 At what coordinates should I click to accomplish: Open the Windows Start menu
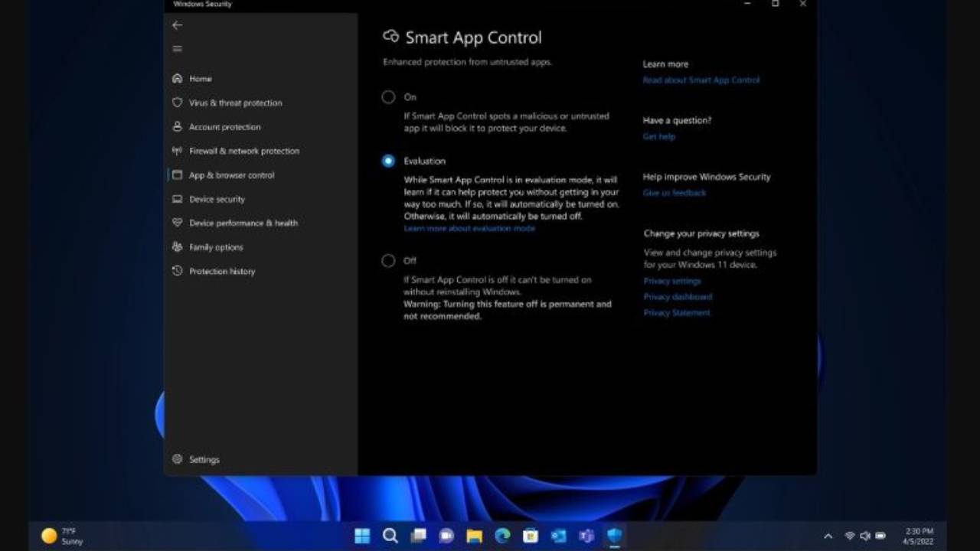[362, 535]
